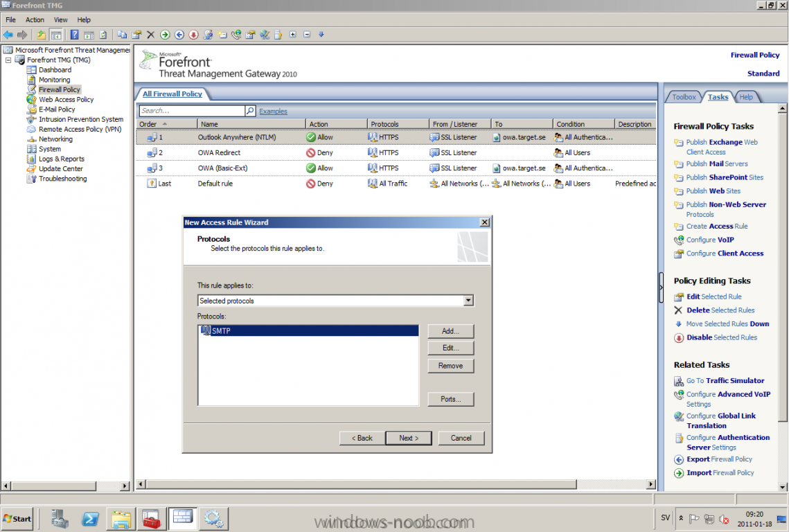Screen dimensions: 789x532
Task: Click the Remove button in wizard
Action: click(450, 366)
